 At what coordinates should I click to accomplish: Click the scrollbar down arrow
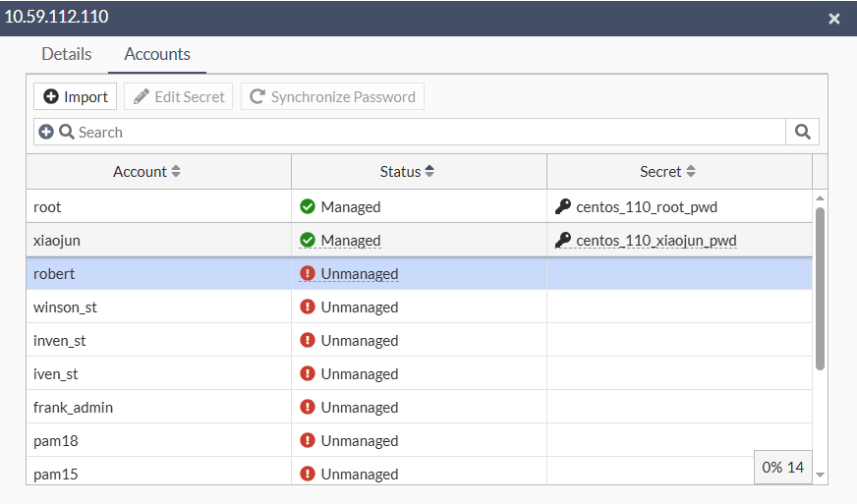click(x=820, y=475)
